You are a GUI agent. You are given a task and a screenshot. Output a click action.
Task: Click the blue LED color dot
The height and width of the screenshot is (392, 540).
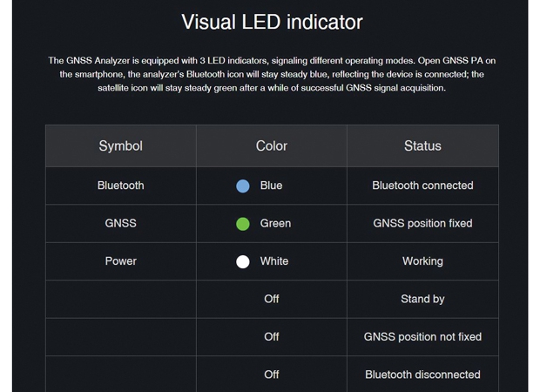pyautogui.click(x=243, y=186)
